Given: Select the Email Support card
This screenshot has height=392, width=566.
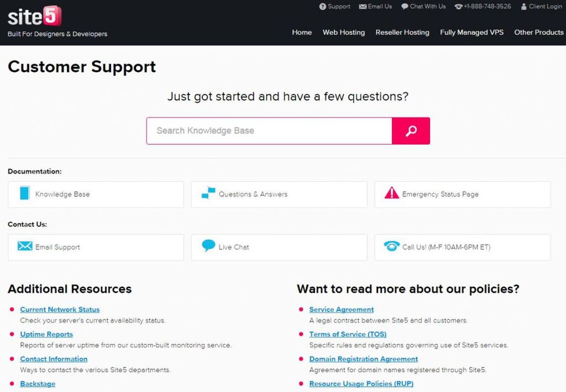Looking at the screenshot, I should (x=96, y=247).
